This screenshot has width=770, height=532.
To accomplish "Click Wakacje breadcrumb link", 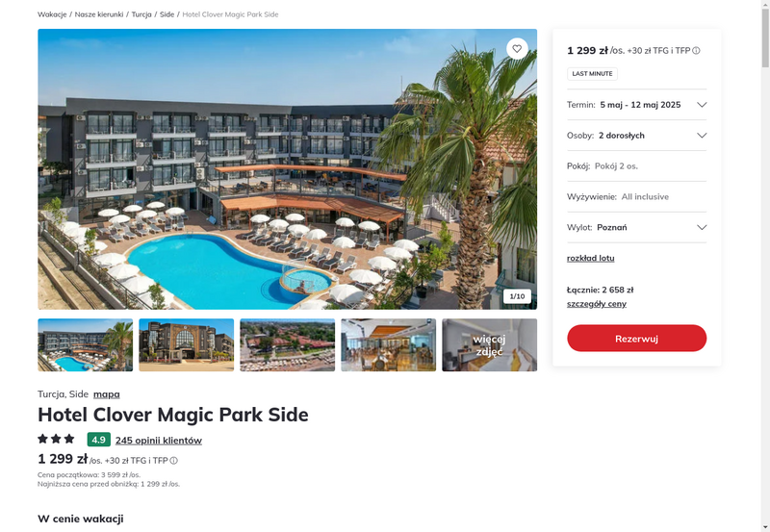I will [x=52, y=14].
